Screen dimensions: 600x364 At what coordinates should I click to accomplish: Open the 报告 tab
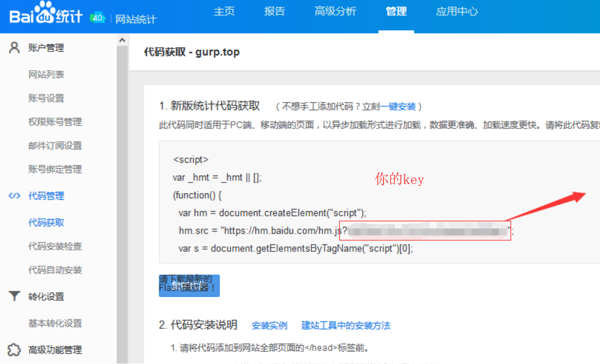pos(275,11)
